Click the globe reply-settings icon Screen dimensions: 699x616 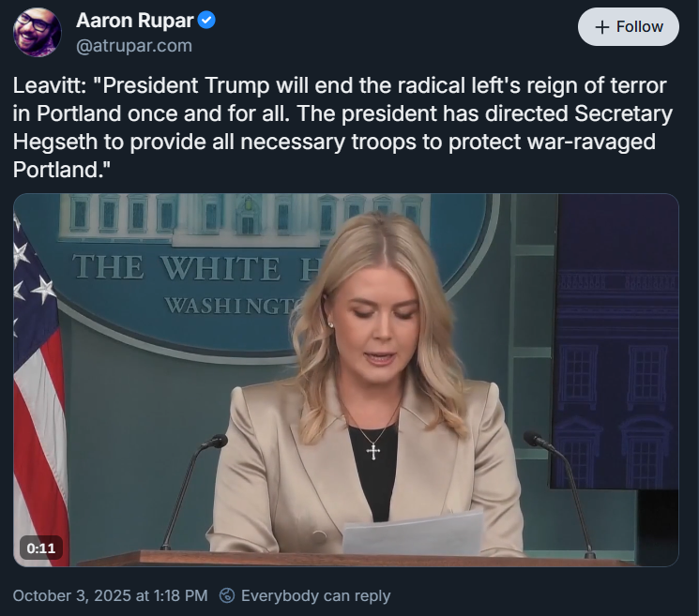226,595
